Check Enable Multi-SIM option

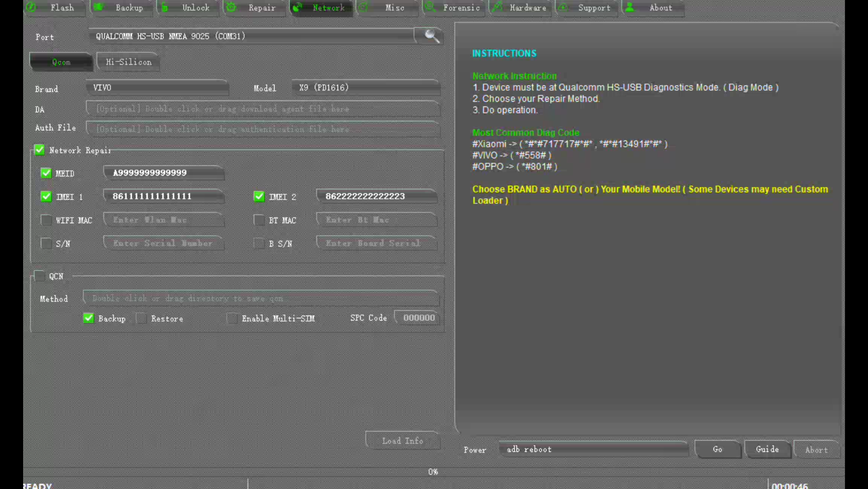click(232, 318)
